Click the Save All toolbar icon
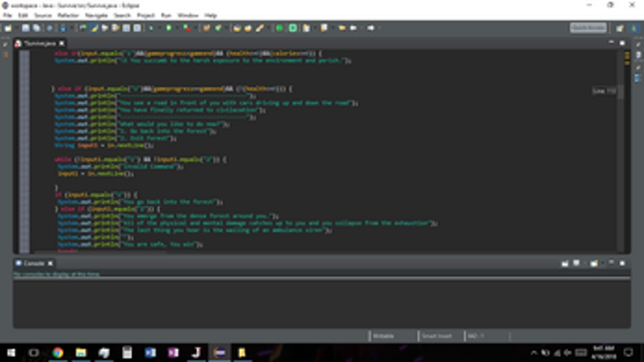 point(36,28)
